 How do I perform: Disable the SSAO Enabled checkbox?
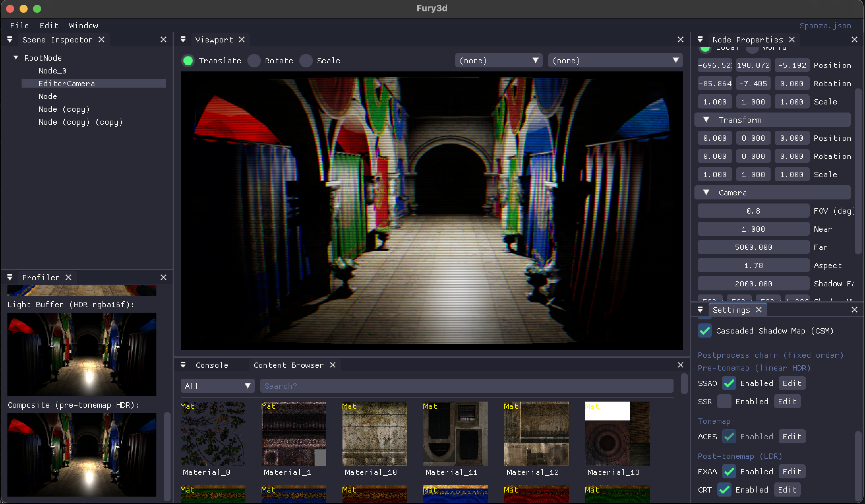click(x=729, y=384)
